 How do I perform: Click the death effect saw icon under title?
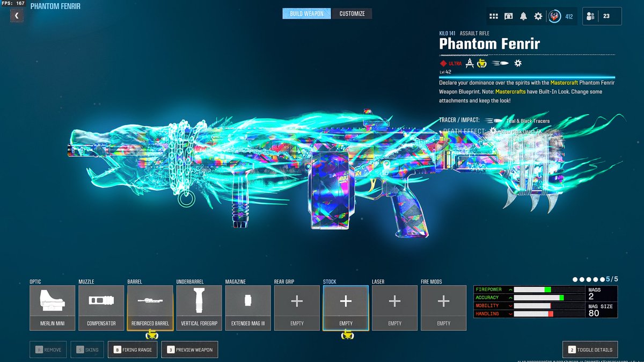pos(518,63)
